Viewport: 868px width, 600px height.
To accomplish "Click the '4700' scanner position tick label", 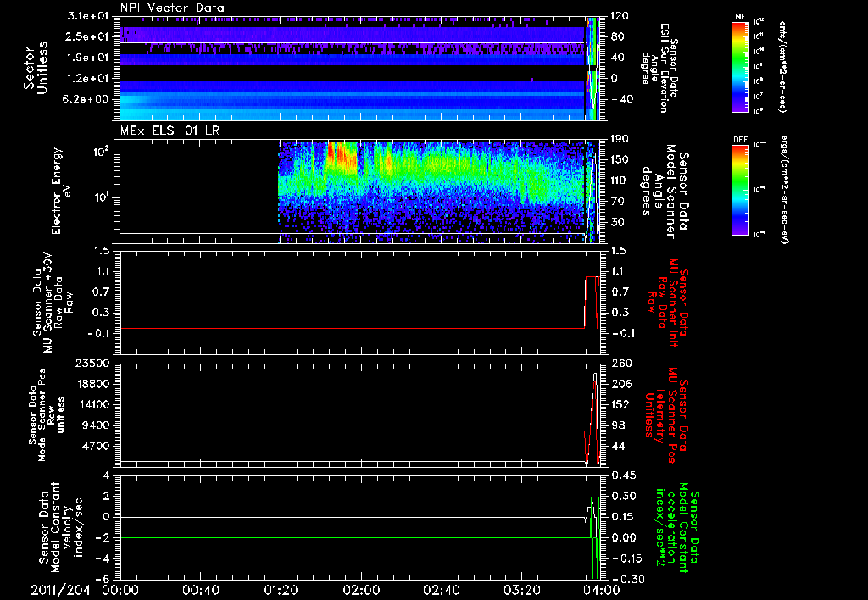I will [97, 446].
